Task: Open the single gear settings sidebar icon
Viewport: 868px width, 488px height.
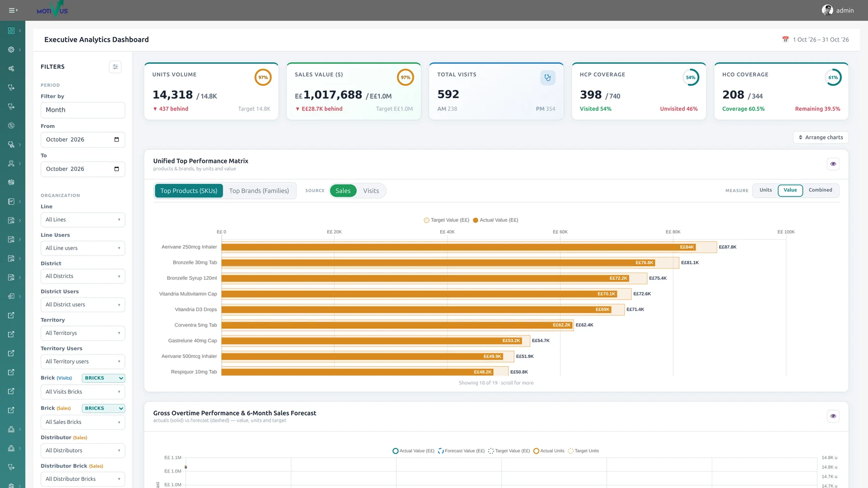Action: [x=11, y=50]
